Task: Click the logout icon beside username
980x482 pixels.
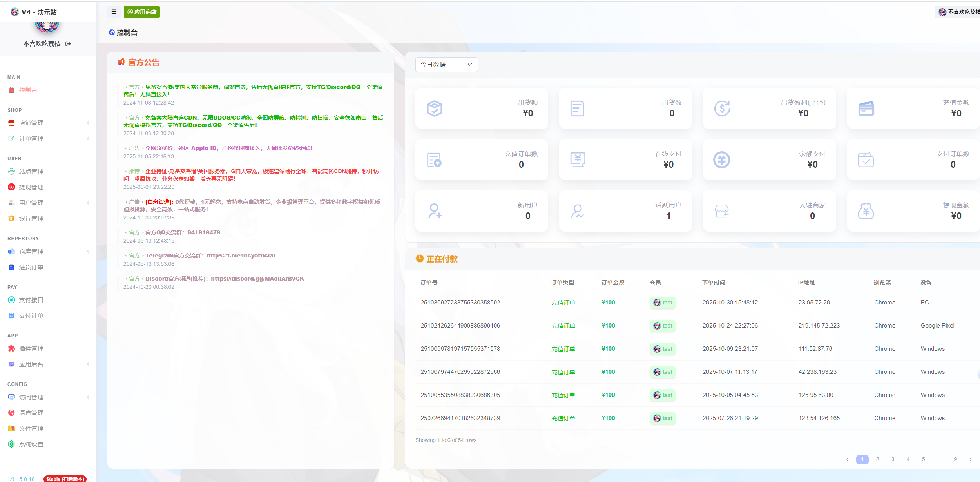Action: 68,44
